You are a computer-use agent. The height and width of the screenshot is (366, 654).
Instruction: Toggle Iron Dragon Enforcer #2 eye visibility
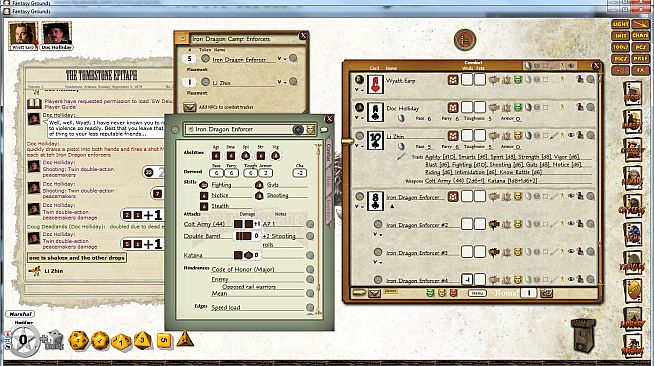571,224
